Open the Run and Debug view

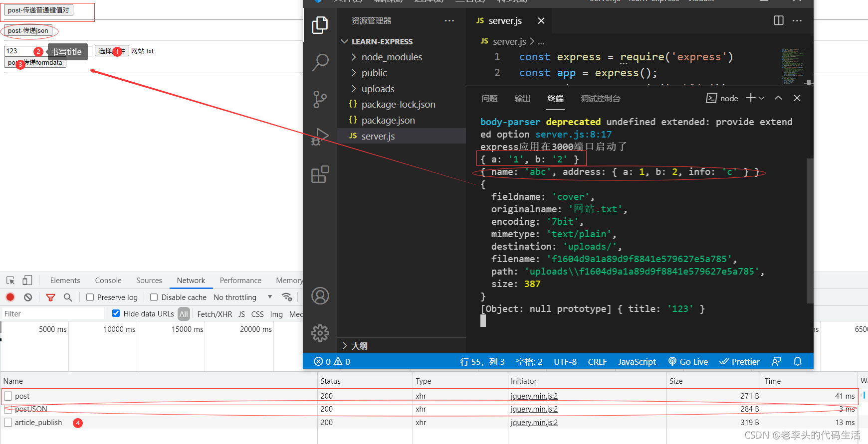[x=320, y=137]
